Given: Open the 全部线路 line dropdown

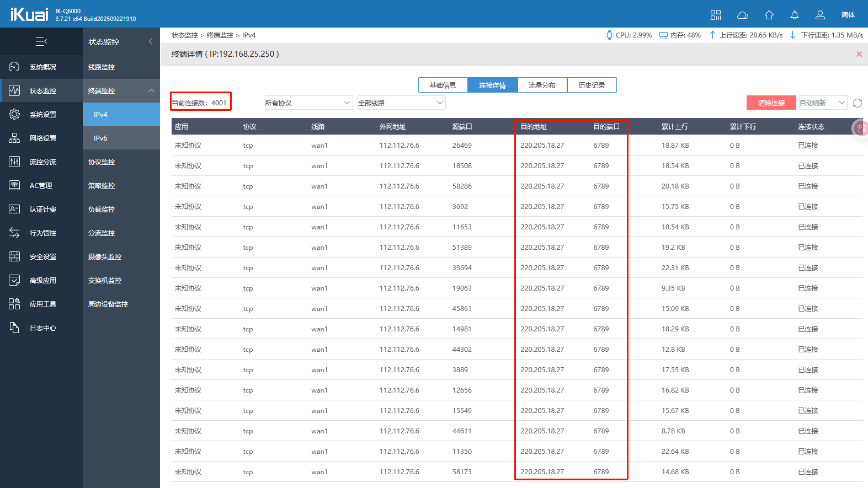Looking at the screenshot, I should 401,103.
